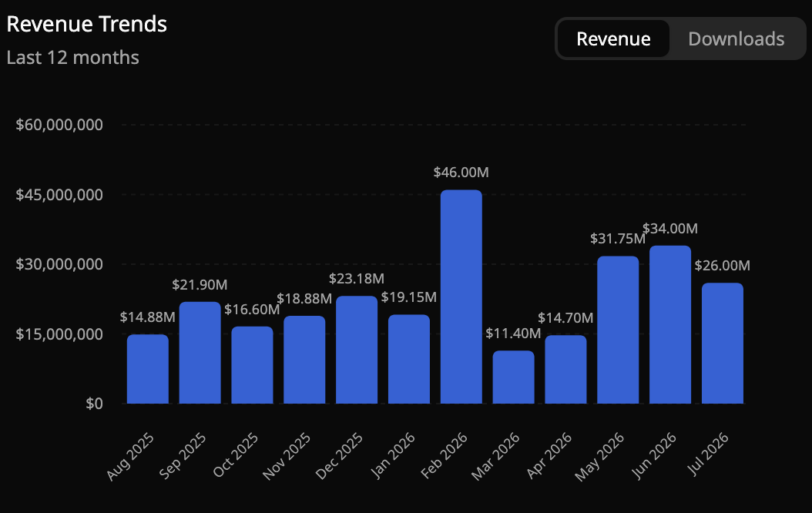Click the Oct 2025 axis label
812x513 pixels.
[x=236, y=455]
